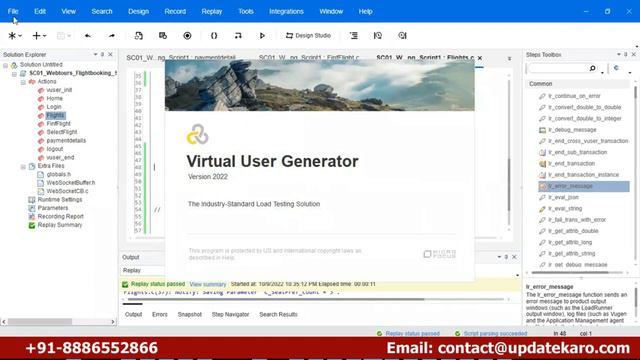This screenshot has width=640, height=360.
Task: Switch to the Search Results tab
Action: (278, 314)
